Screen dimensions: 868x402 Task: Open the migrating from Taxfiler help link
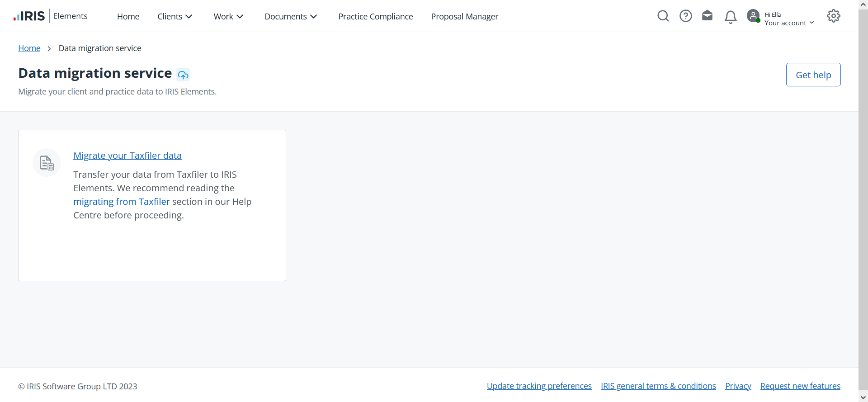(122, 202)
